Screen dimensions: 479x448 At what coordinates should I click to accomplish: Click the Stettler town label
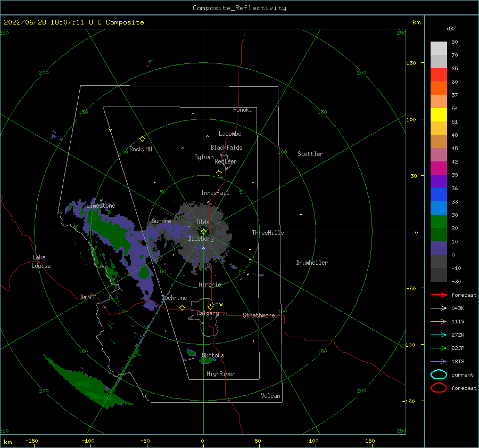(310, 154)
